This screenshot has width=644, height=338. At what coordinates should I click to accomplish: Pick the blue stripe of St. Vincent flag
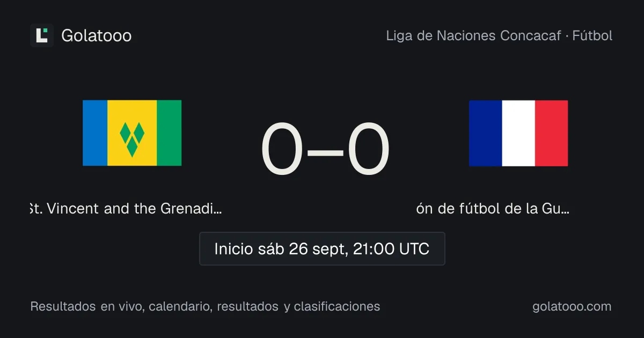(95, 133)
